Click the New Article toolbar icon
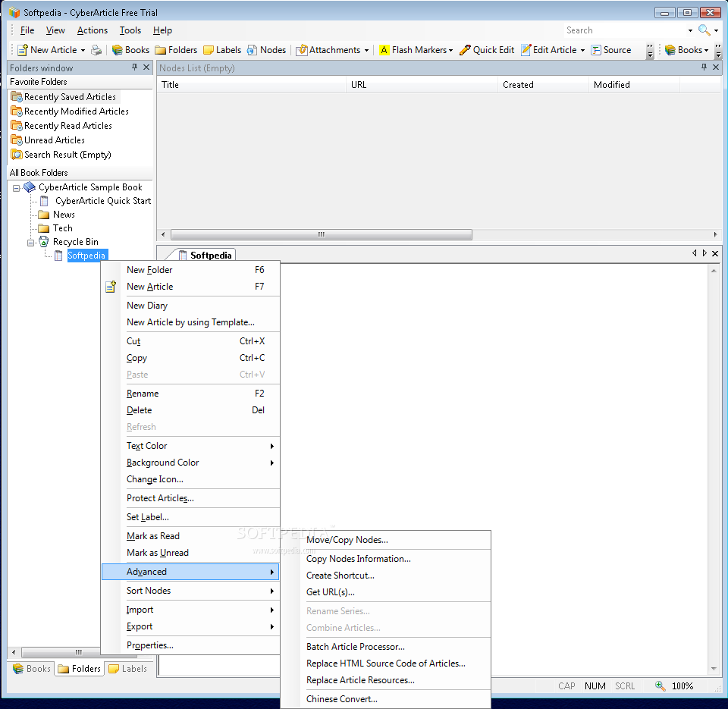 point(22,50)
